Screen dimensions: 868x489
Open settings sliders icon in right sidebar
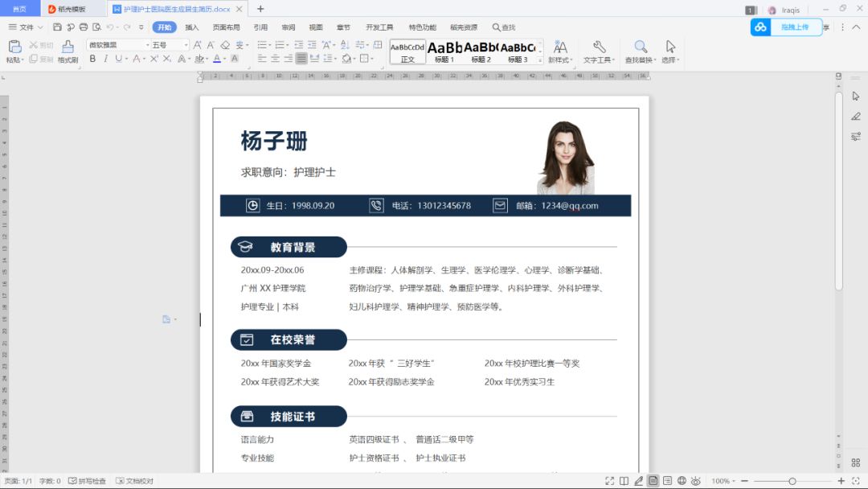tap(856, 136)
